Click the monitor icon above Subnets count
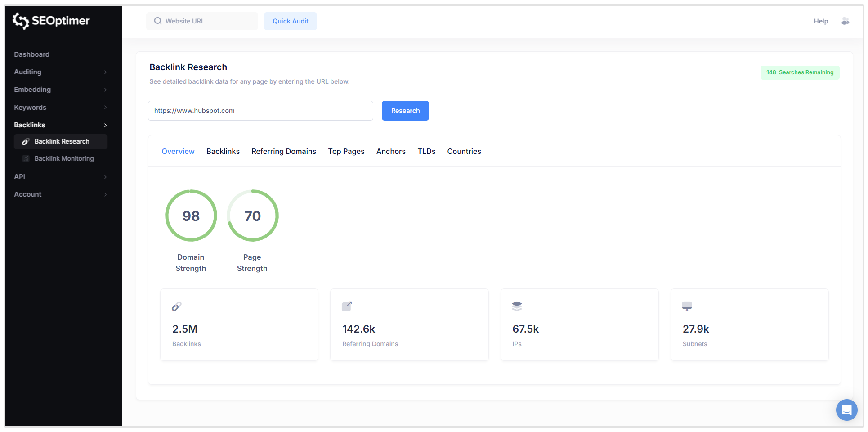The height and width of the screenshot is (432, 868). (x=687, y=306)
